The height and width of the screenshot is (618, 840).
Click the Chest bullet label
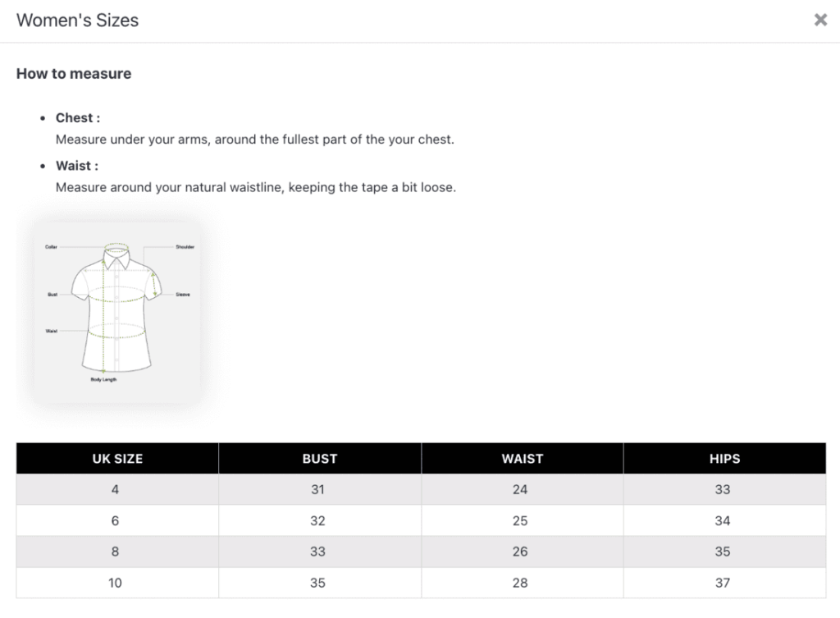(78, 118)
